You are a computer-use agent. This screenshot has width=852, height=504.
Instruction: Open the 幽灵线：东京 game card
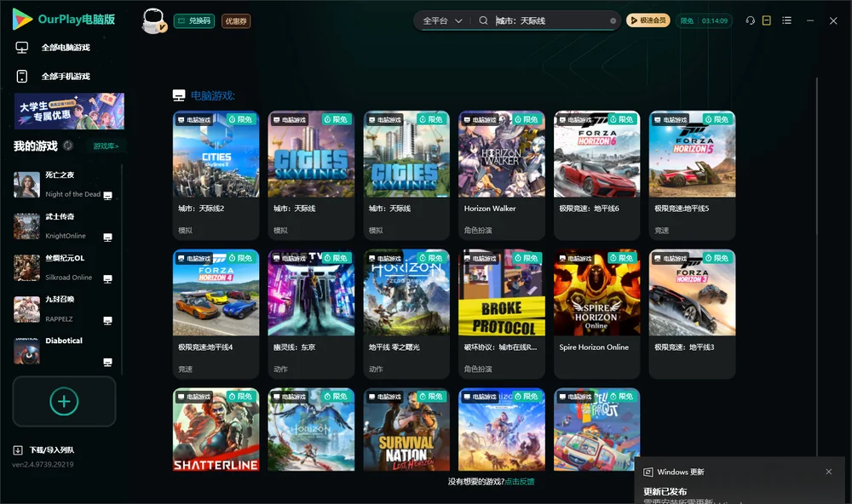pyautogui.click(x=311, y=314)
